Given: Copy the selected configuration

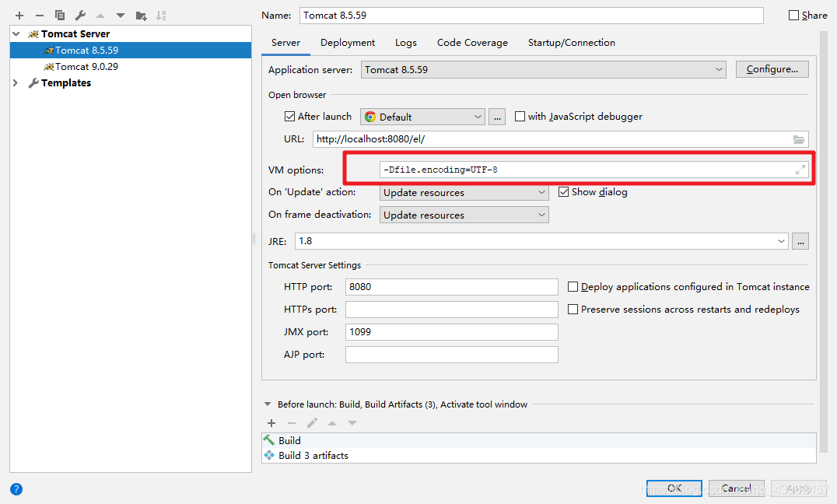Looking at the screenshot, I should (60, 16).
